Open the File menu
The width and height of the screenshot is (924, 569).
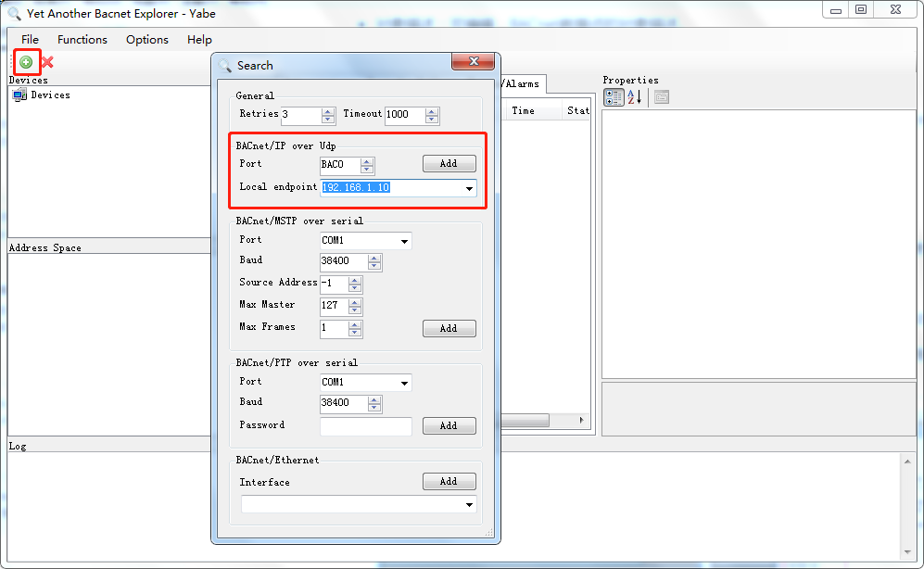pyautogui.click(x=30, y=40)
